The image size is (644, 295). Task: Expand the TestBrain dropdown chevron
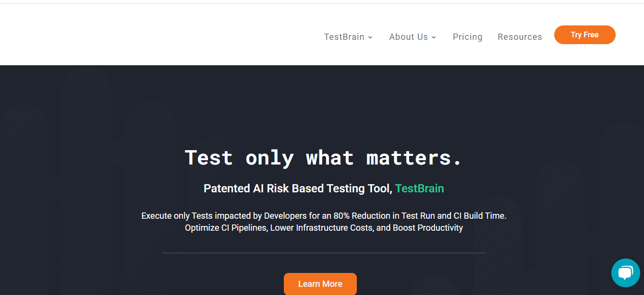pyautogui.click(x=370, y=37)
